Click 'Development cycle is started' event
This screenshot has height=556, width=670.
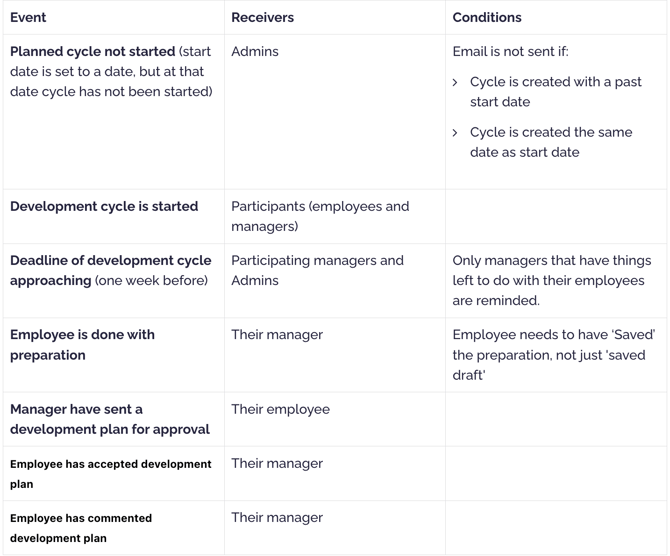[104, 206]
